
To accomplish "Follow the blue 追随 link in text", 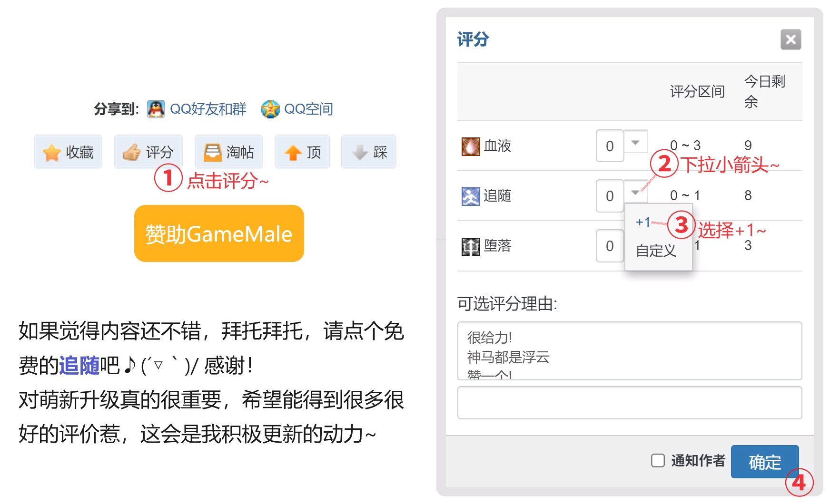I will point(79,366).
